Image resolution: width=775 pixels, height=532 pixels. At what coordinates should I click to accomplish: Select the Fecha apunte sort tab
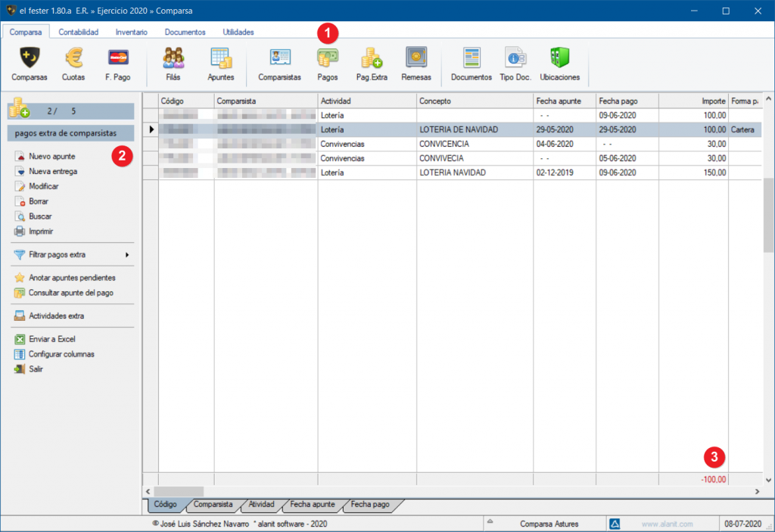[x=313, y=504]
